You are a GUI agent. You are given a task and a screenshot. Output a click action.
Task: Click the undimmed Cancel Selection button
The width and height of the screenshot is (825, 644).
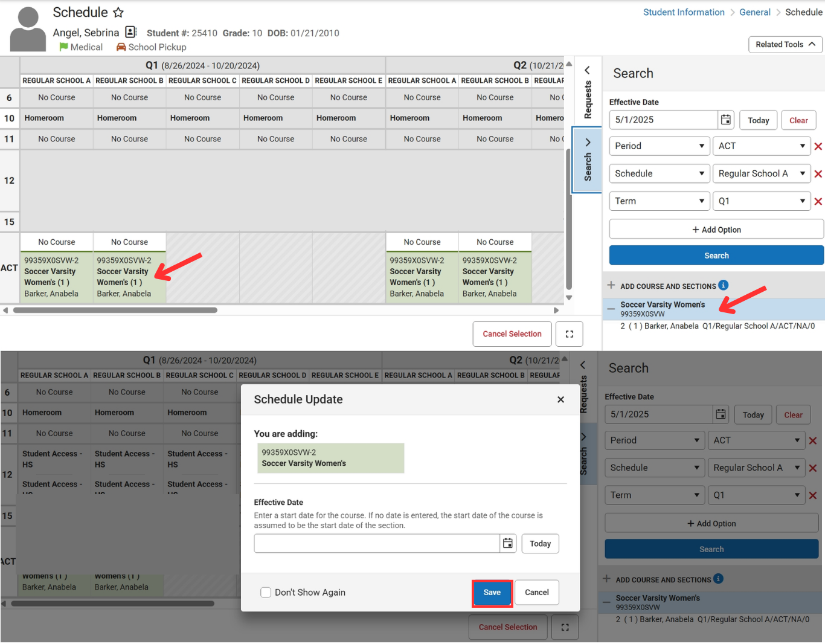(x=512, y=334)
